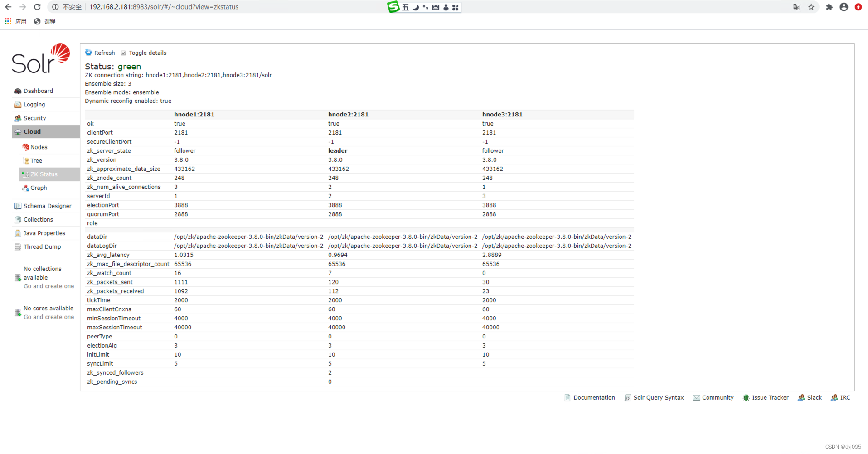The width and height of the screenshot is (868, 454).
Task: Click the zk_packets_sent value 1111
Action: pyautogui.click(x=181, y=282)
